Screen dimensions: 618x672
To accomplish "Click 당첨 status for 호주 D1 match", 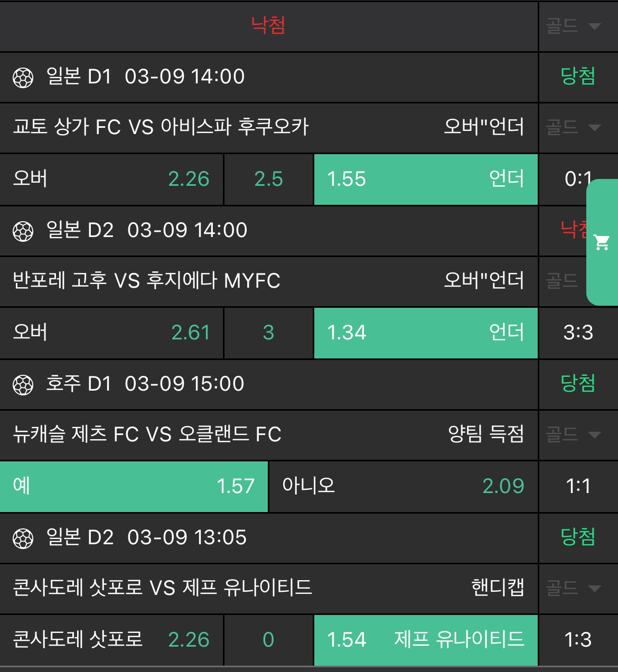I will (578, 384).
